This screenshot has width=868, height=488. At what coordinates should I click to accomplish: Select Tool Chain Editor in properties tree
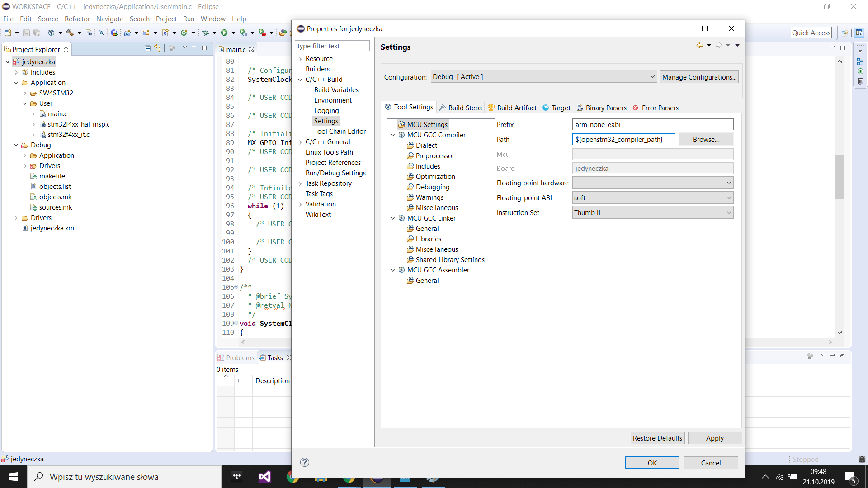pos(340,131)
